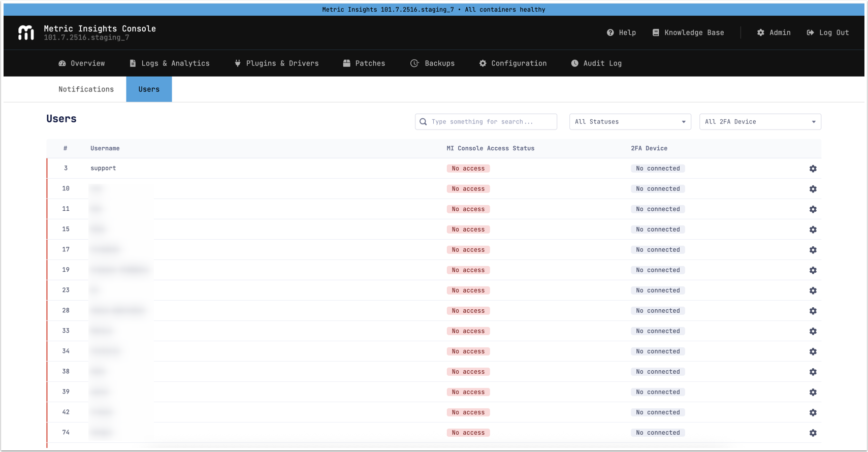
Task: Switch to the Notifications tab
Action: [86, 89]
